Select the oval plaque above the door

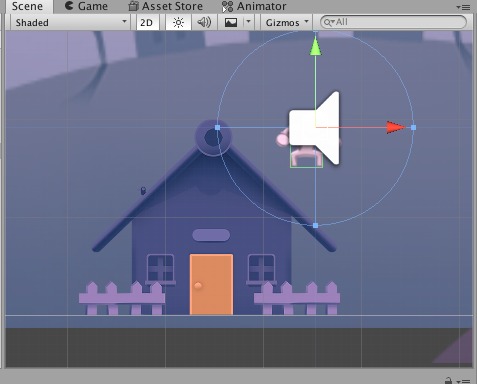tap(211, 235)
